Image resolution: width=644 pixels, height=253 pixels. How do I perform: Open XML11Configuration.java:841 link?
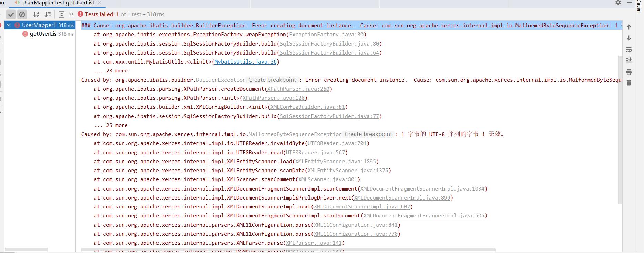(356, 225)
